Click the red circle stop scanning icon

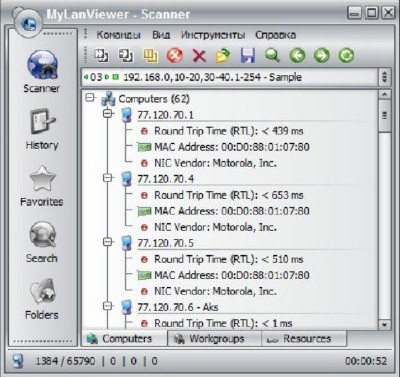point(175,55)
